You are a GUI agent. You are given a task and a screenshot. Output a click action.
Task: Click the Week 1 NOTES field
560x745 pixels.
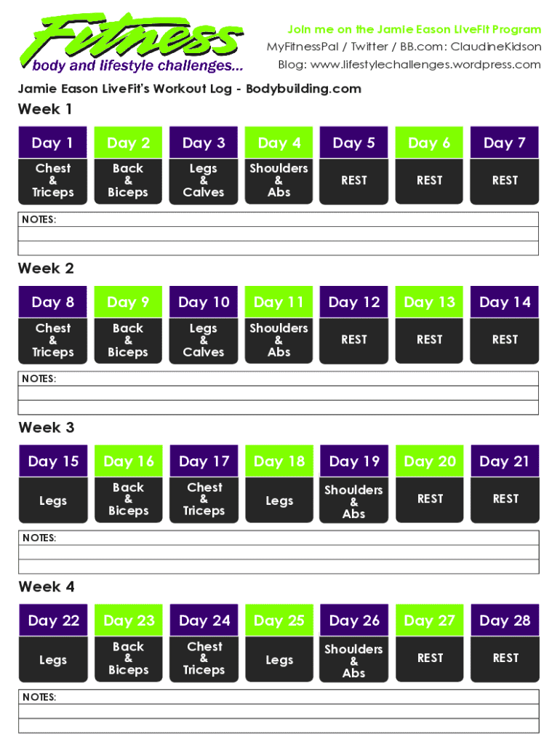click(x=279, y=234)
